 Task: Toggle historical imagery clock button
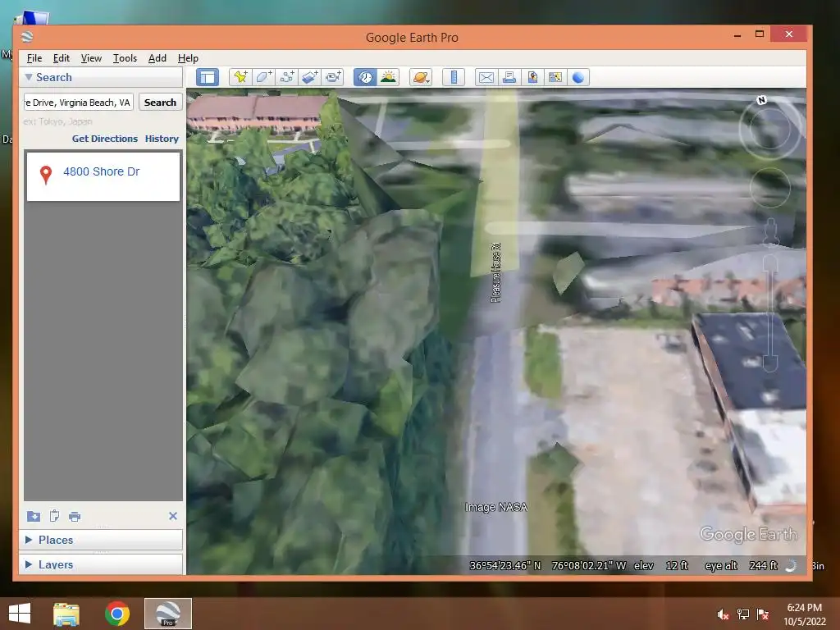[x=365, y=77]
